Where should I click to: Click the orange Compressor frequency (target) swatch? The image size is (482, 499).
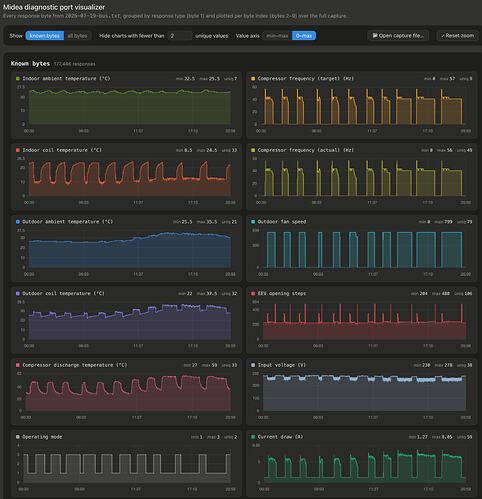[253, 79]
